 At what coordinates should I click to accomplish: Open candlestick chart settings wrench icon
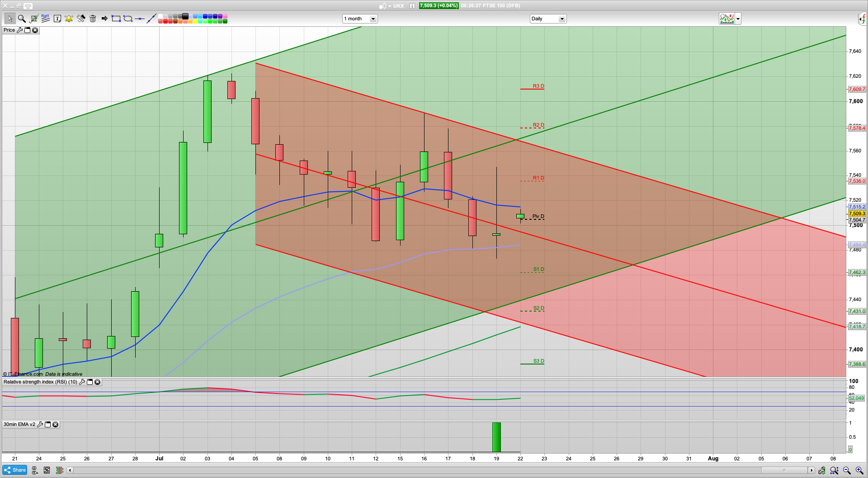(821, 470)
